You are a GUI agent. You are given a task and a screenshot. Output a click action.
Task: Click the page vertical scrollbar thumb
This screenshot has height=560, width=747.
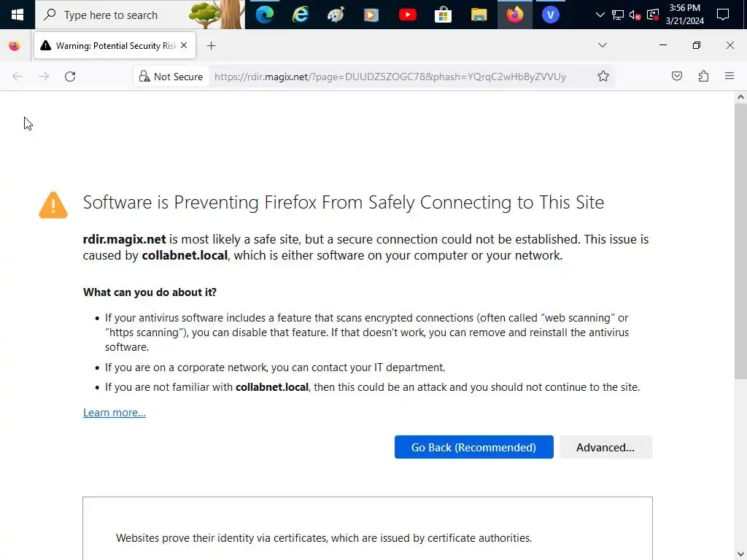point(740,241)
